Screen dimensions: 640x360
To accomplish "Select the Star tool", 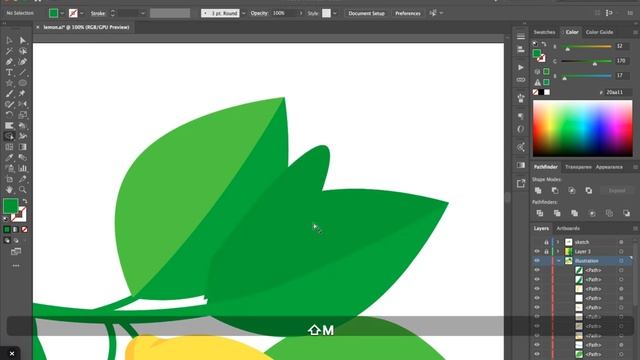I will pyautogui.click(x=9, y=83).
